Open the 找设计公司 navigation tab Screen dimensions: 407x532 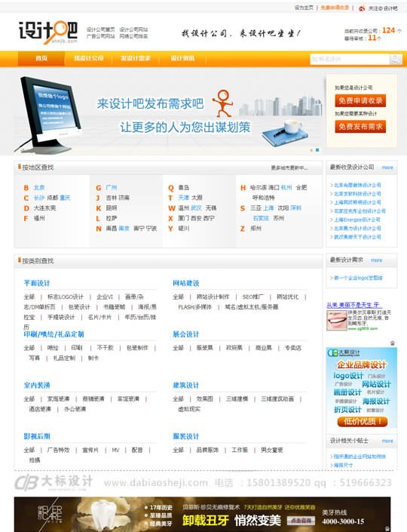pos(88,58)
